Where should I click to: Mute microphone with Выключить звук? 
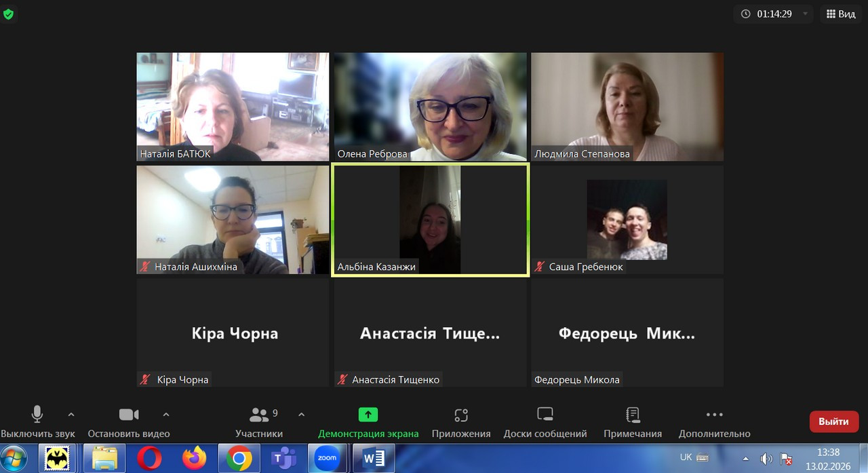[x=37, y=421]
